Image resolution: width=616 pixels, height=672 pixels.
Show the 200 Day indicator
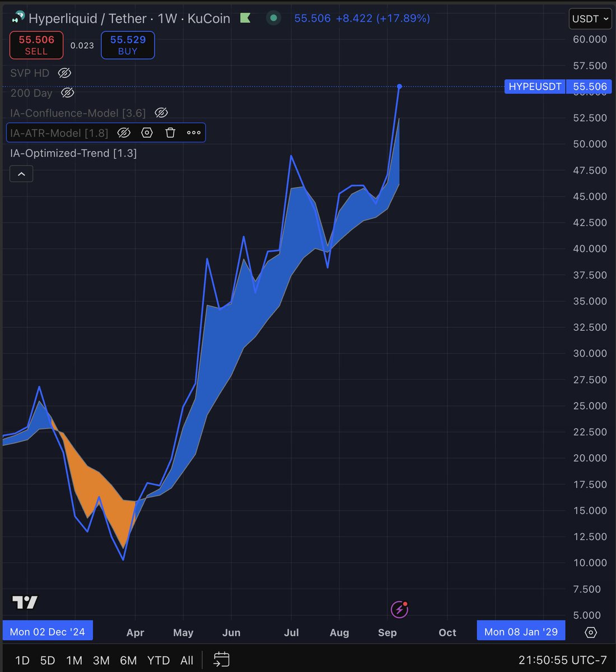[x=67, y=93]
